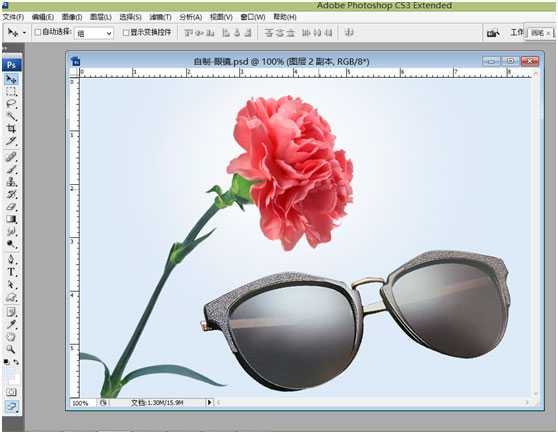Open the 文件(F) menu
Screen dimensions: 558x434
pyautogui.click(x=13, y=17)
